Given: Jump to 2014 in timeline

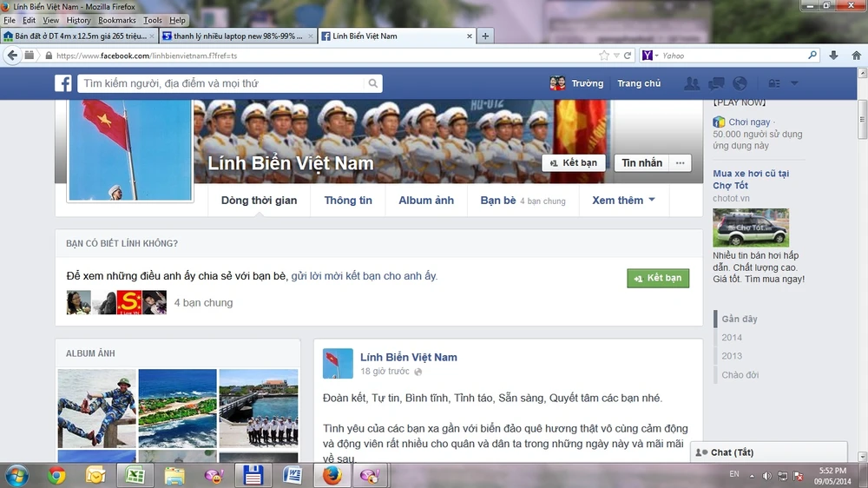Looking at the screenshot, I should 731,337.
